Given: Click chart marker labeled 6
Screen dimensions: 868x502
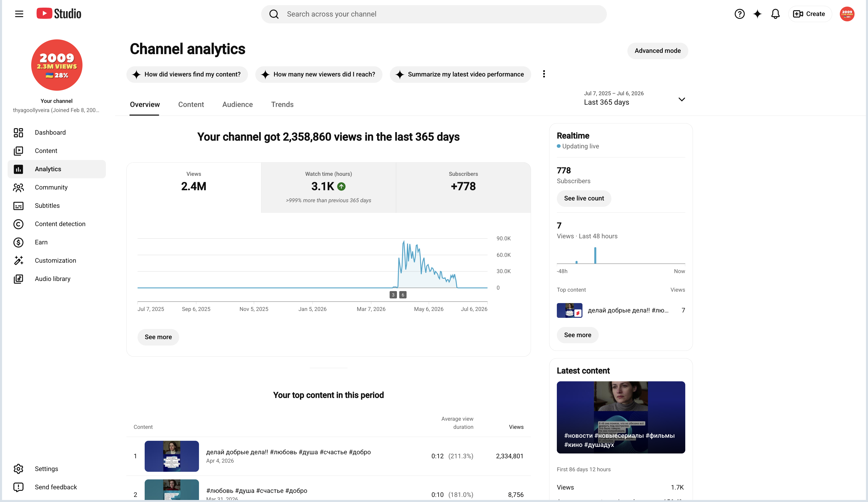Looking at the screenshot, I should 402,295.
